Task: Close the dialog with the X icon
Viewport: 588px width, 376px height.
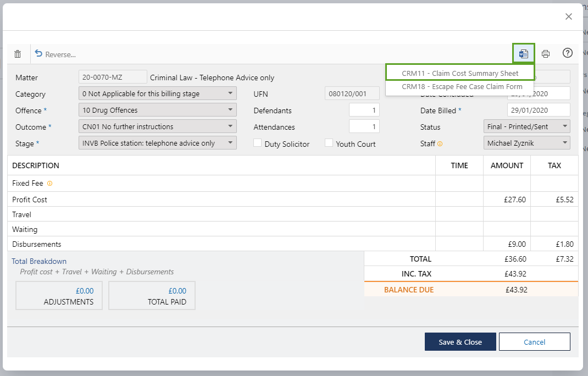Action: [569, 16]
